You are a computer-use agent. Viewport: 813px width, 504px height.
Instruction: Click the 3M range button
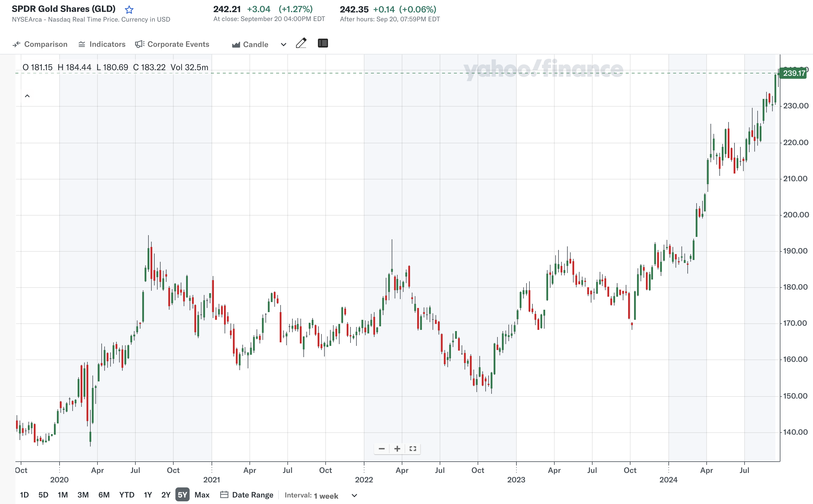(83, 495)
